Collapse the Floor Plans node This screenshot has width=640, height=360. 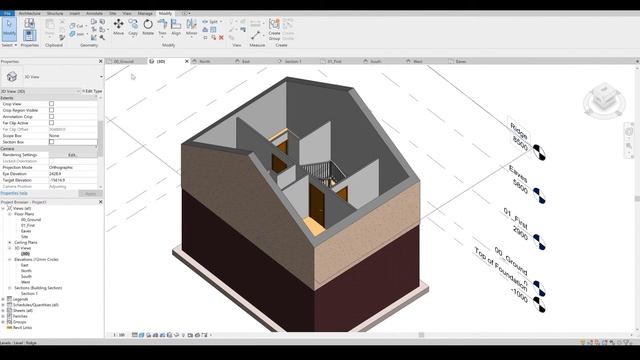[x=10, y=214]
